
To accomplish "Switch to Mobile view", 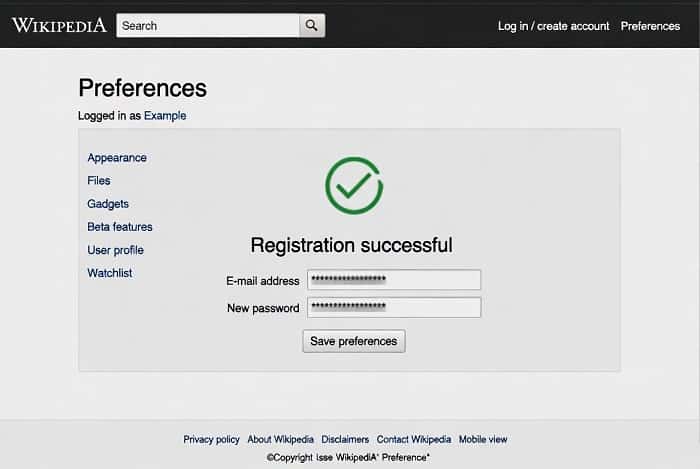I will point(483,439).
